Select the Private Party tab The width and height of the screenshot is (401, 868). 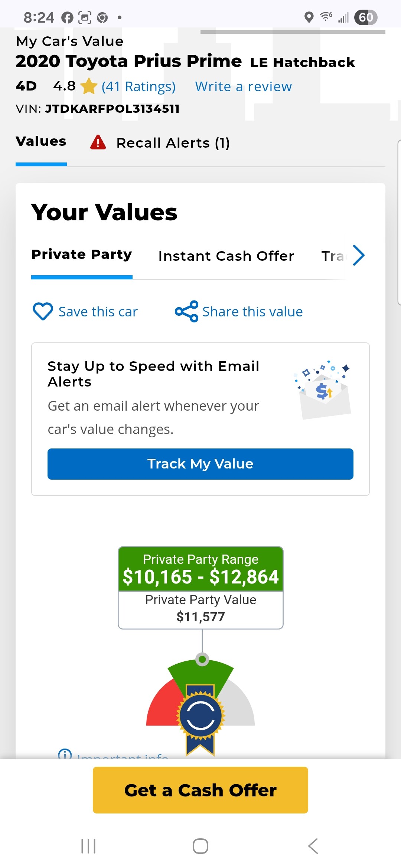82,254
